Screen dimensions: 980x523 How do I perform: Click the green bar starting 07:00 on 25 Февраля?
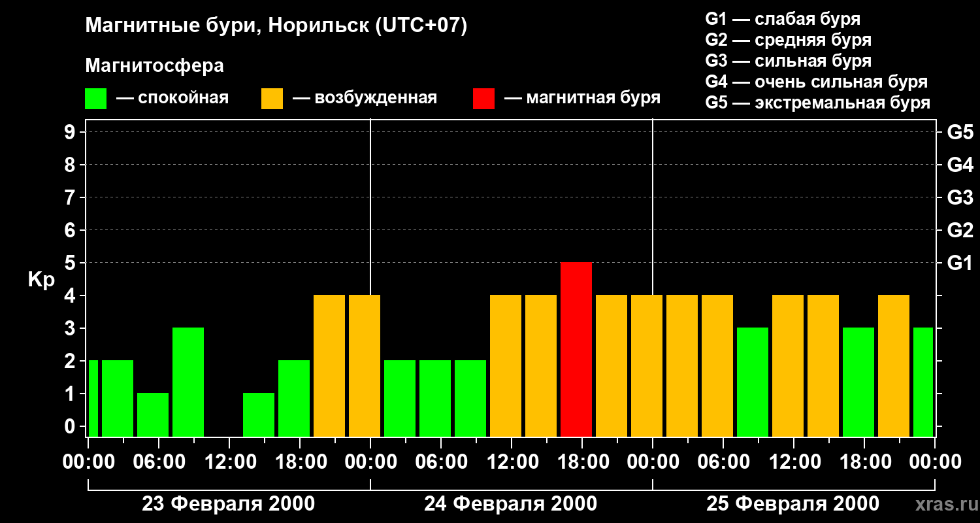753,382
